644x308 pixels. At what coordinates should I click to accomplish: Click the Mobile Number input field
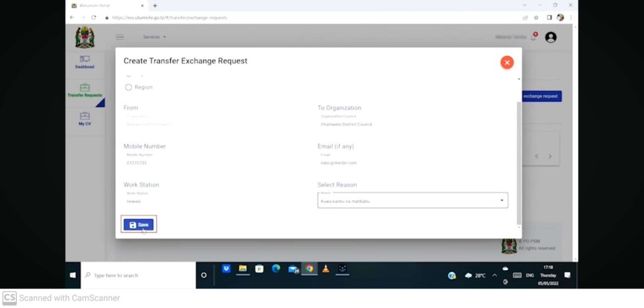[214, 163]
